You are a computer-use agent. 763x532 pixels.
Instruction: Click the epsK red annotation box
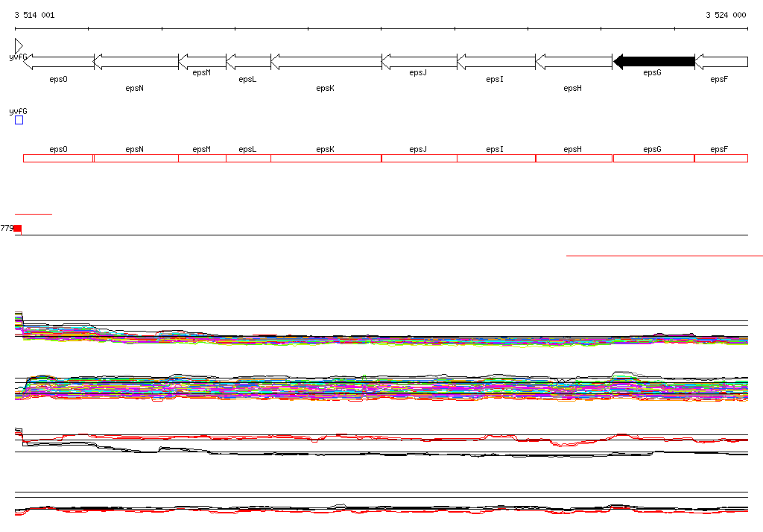(x=326, y=158)
